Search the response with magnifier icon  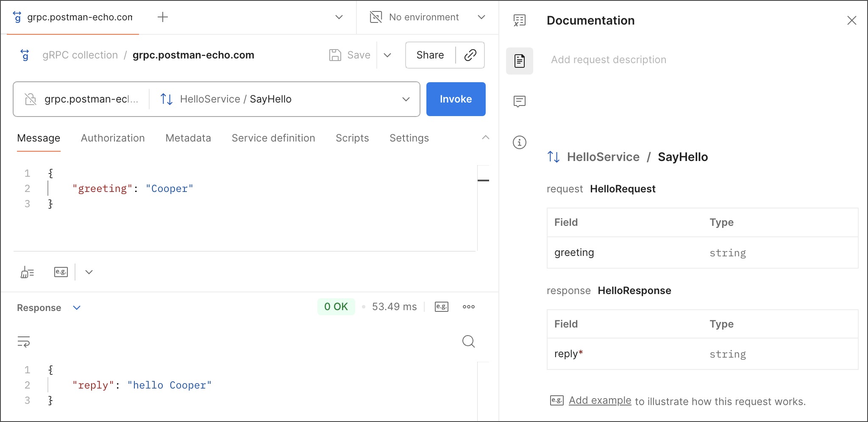[x=468, y=341]
